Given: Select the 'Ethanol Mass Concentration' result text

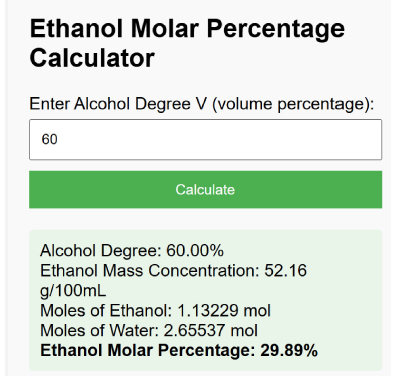Looking at the screenshot, I should [x=150, y=270].
